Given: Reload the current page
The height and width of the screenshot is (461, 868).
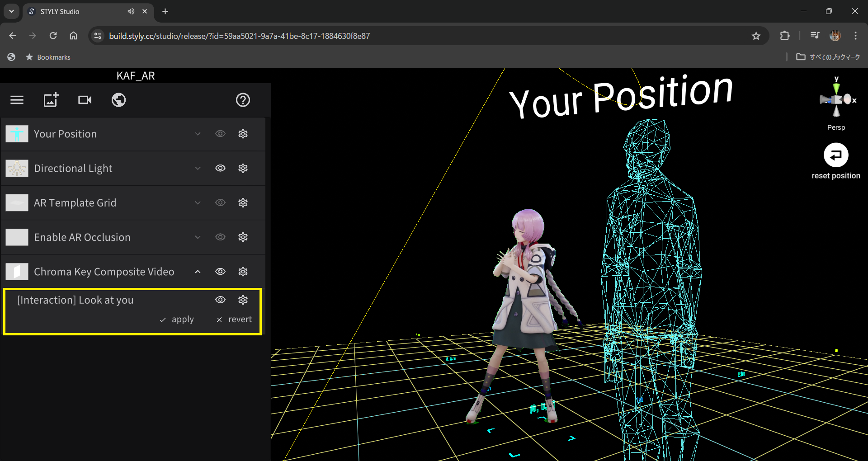Looking at the screenshot, I should point(53,36).
